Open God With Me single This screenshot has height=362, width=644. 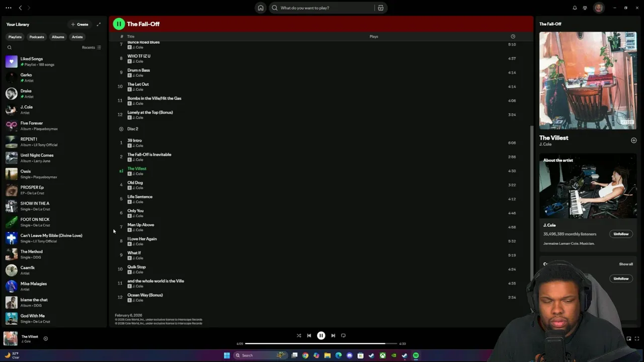(54, 318)
